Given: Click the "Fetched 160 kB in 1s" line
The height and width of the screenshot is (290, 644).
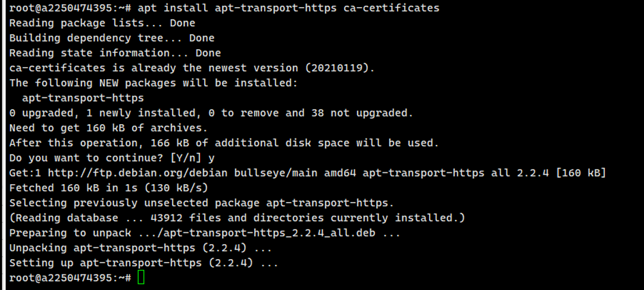Looking at the screenshot, I should tap(108, 188).
